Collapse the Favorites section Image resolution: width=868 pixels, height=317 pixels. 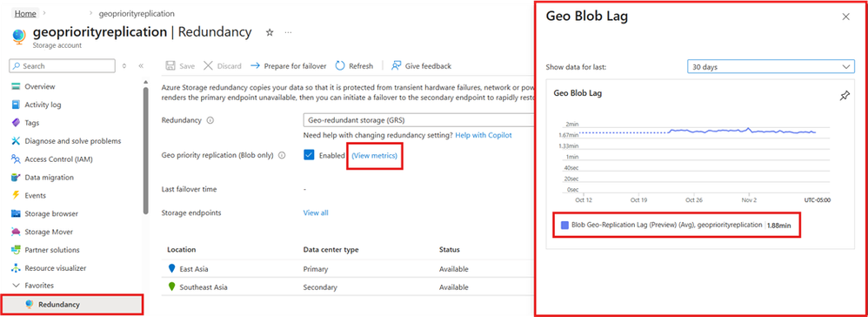point(16,286)
